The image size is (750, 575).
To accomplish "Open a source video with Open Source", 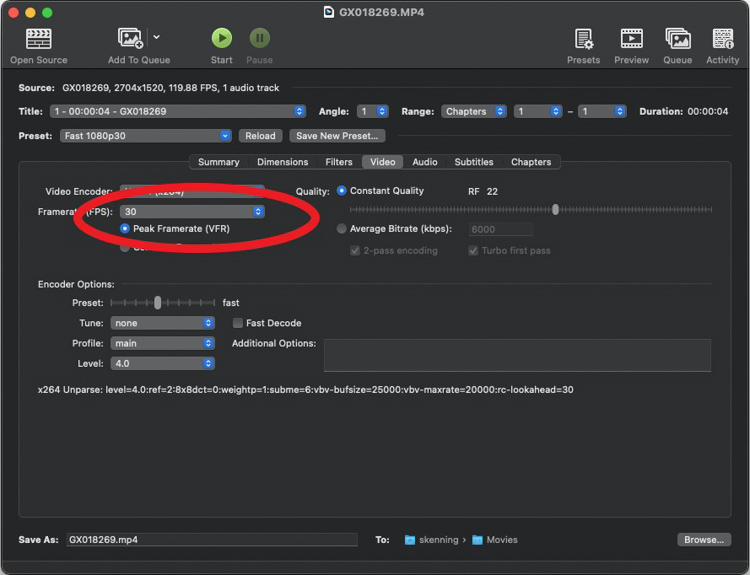I will tap(39, 46).
